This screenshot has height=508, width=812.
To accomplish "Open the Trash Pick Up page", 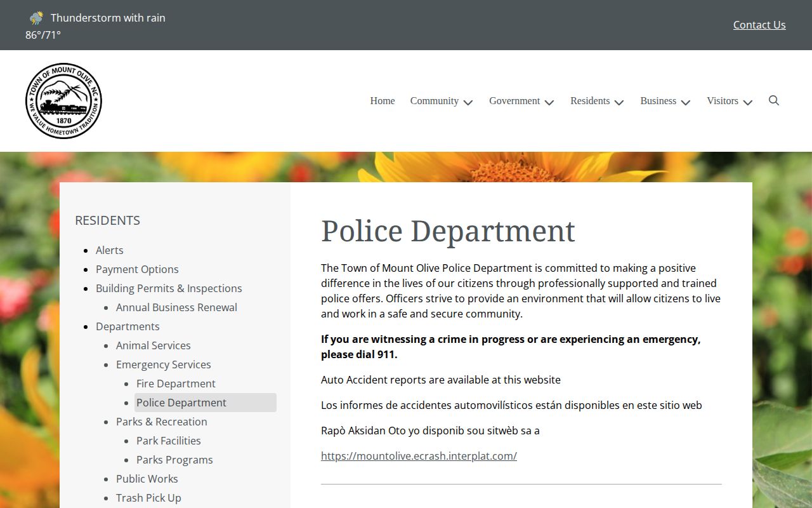I will coord(148,498).
